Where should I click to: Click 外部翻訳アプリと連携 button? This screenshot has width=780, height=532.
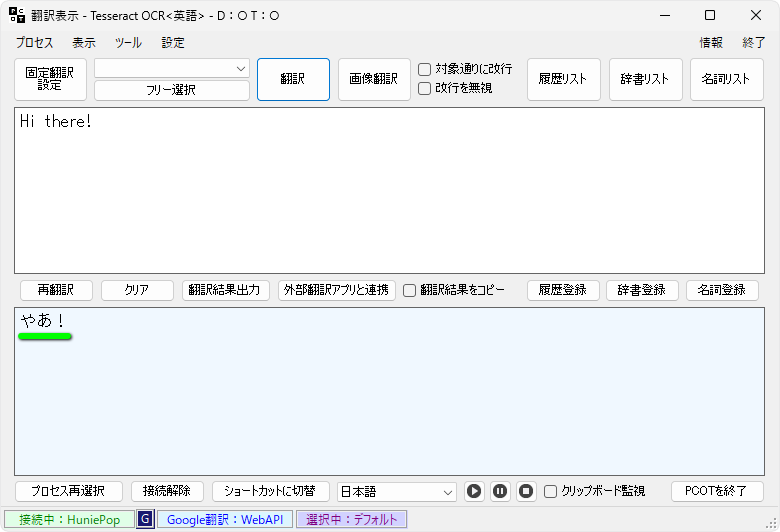click(x=337, y=290)
